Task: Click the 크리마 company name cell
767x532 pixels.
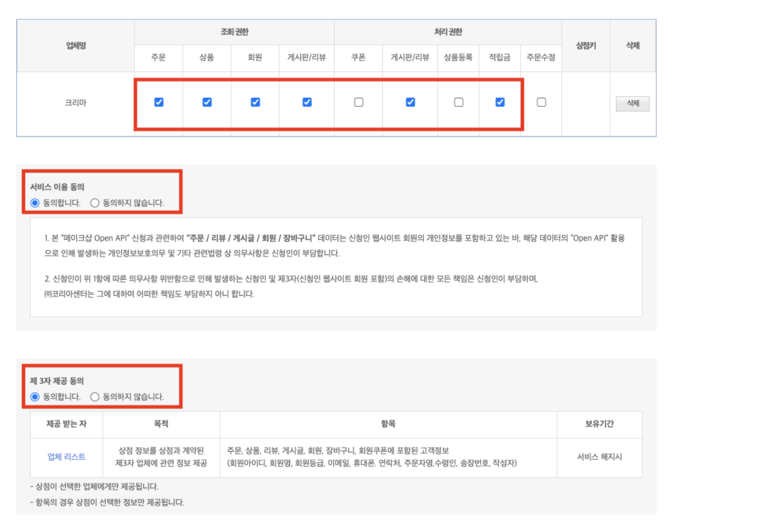Action: (76, 103)
